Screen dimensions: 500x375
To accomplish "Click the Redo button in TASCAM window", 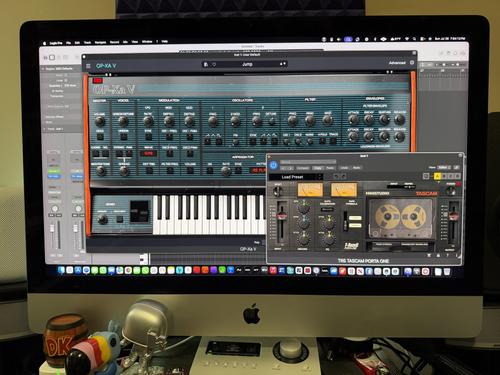I will [356, 168].
